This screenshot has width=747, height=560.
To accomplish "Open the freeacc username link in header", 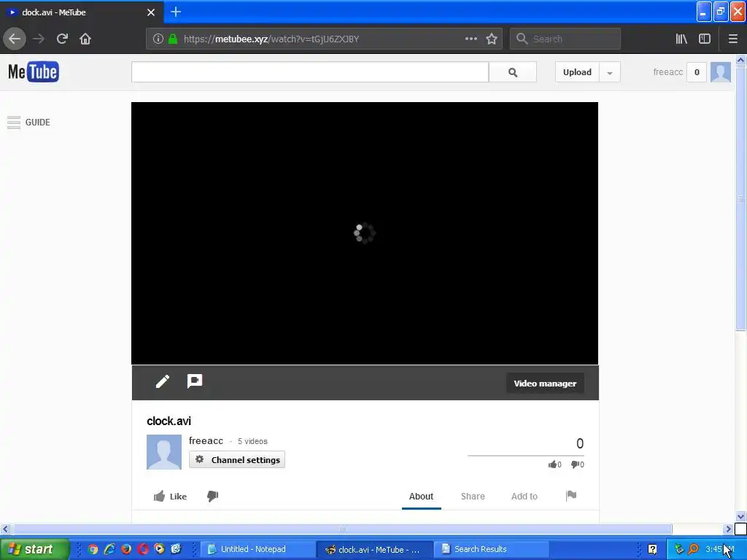I will pyautogui.click(x=667, y=72).
